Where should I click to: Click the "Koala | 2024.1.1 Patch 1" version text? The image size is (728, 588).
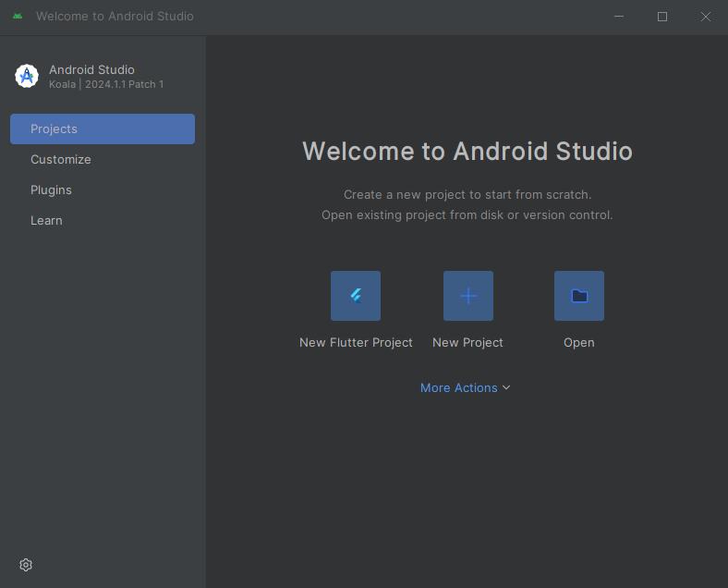click(x=106, y=84)
